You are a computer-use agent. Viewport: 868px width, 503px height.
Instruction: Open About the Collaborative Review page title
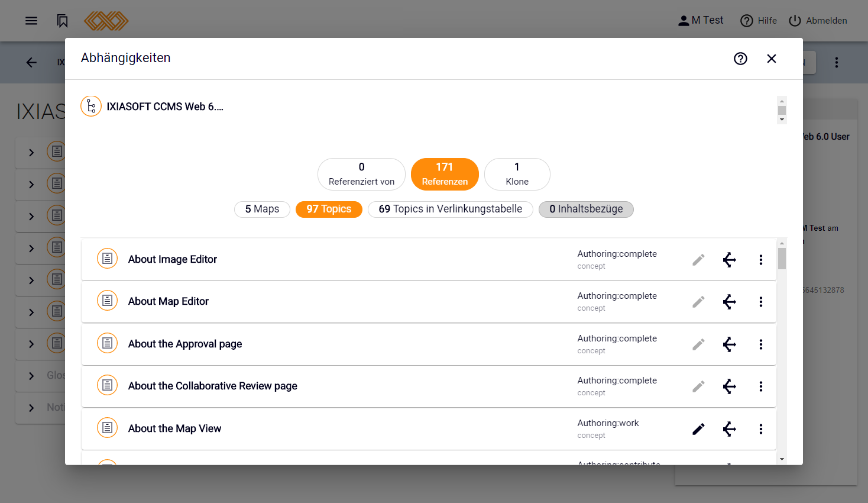tap(213, 386)
